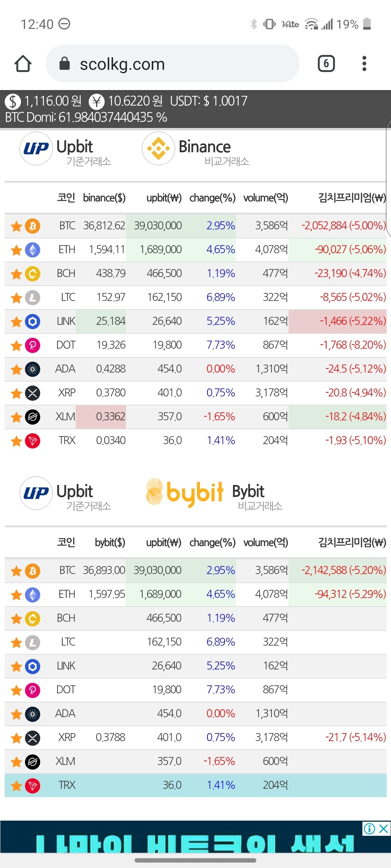Toggle the BTC favorite star in Binance table
This screenshot has width=391, height=868.
click(16, 226)
